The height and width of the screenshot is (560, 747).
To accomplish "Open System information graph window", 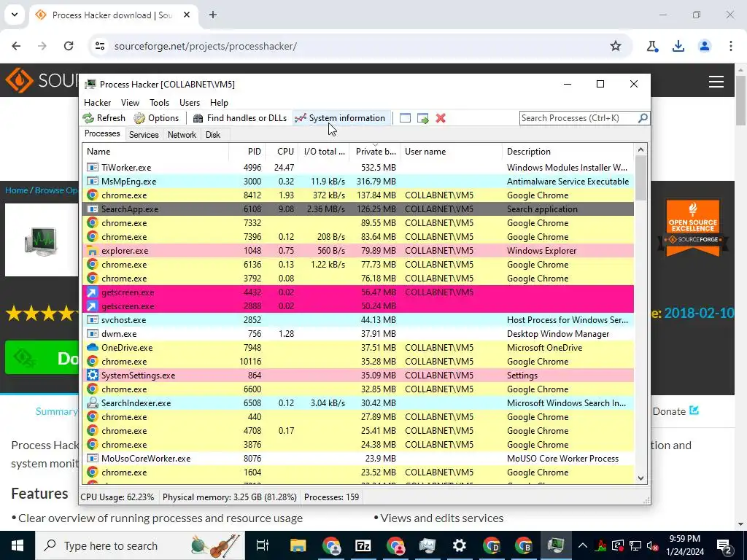I will (x=340, y=118).
